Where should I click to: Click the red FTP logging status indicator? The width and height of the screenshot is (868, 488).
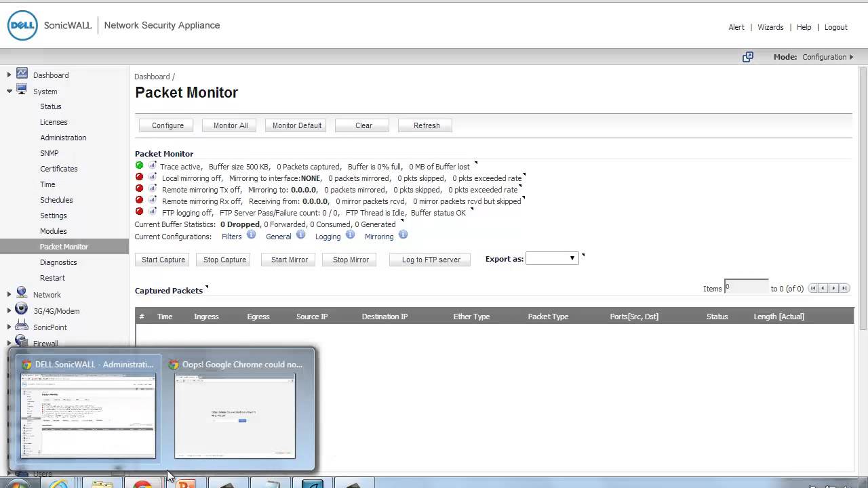(139, 211)
